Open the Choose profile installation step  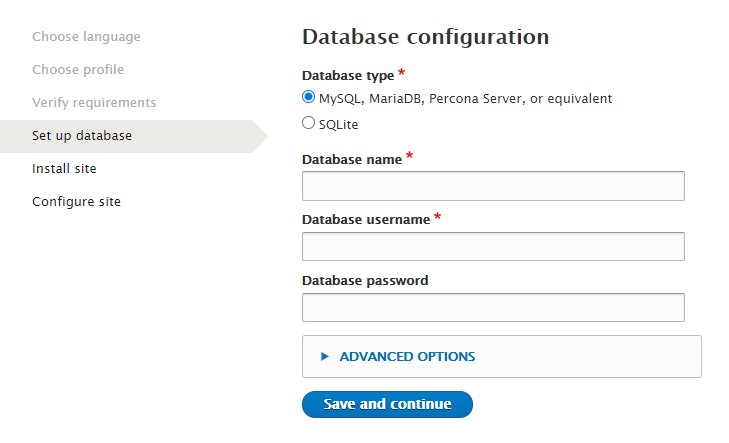78,70
